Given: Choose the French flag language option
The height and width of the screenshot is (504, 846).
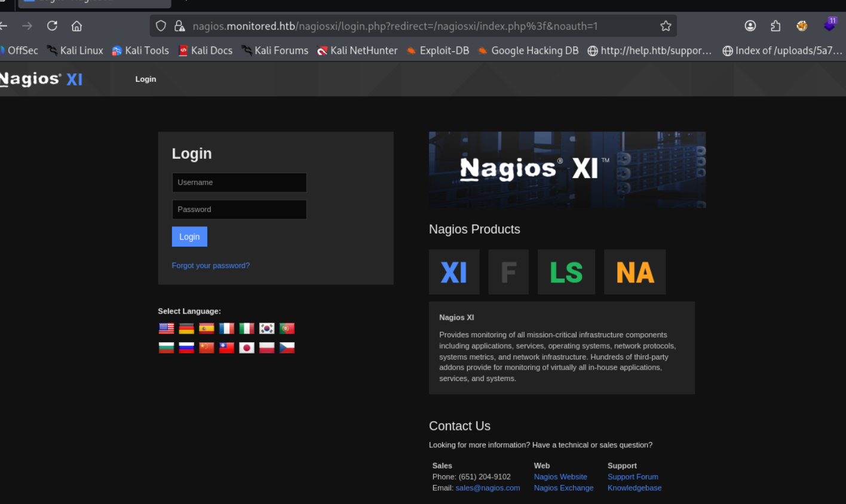Looking at the screenshot, I should (226, 328).
